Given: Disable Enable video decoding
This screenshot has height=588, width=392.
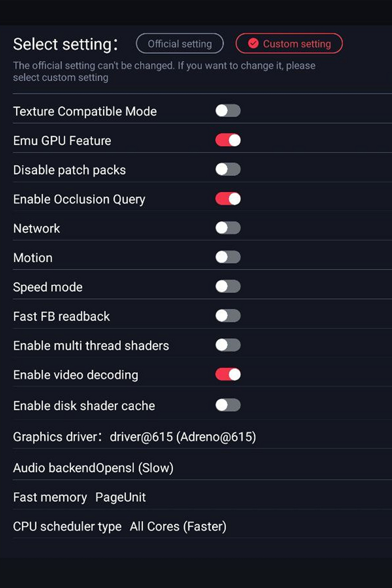Looking at the screenshot, I should 227,374.
